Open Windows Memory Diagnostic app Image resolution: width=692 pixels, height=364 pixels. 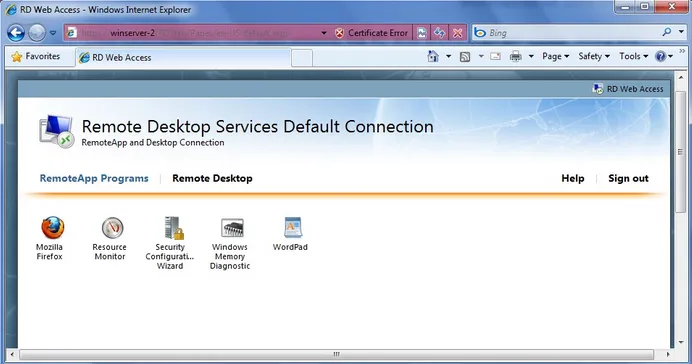230,243
